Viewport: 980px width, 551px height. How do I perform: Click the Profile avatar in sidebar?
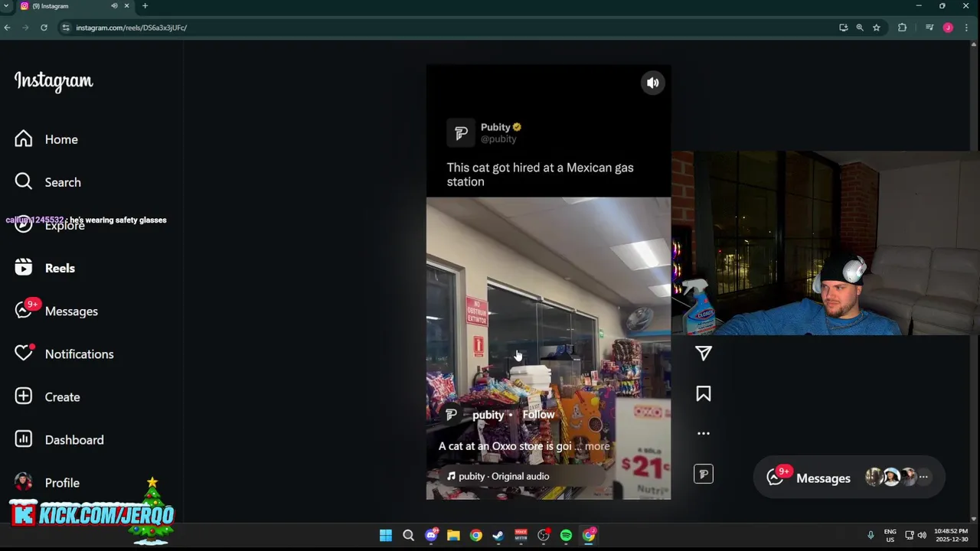coord(24,481)
